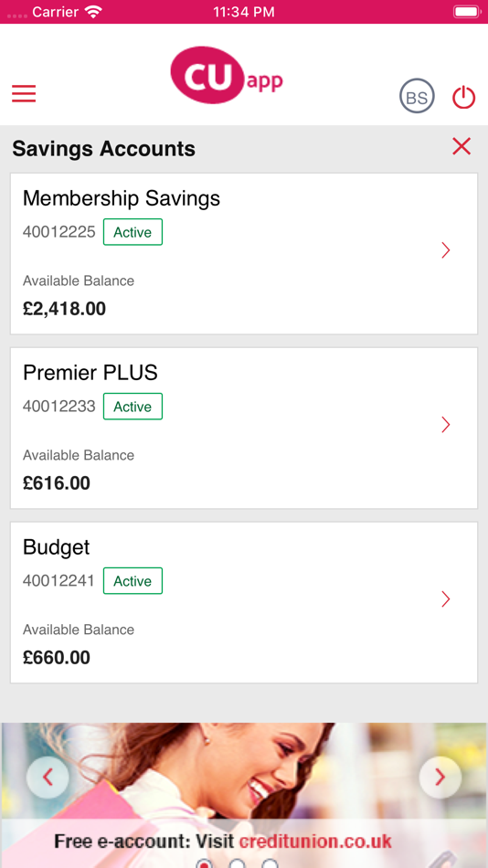Image resolution: width=488 pixels, height=868 pixels.
Task: Open the hamburger menu
Action: click(24, 93)
